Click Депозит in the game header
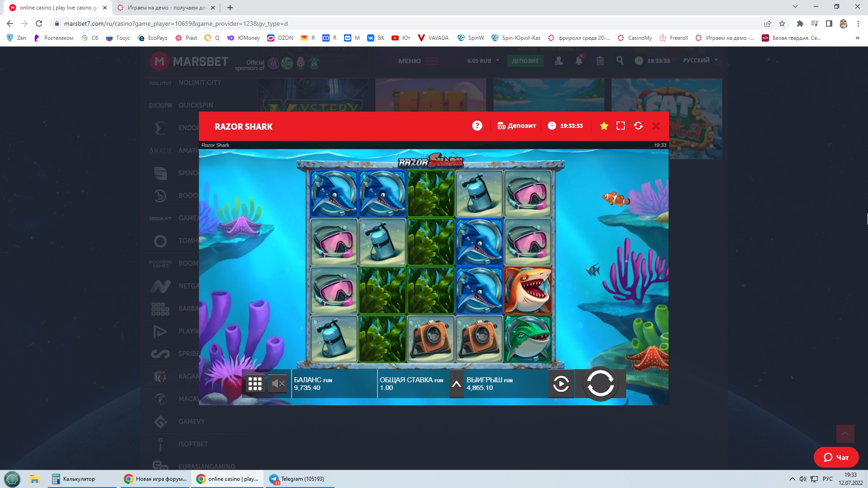Image resolution: width=868 pixels, height=488 pixels. point(517,126)
